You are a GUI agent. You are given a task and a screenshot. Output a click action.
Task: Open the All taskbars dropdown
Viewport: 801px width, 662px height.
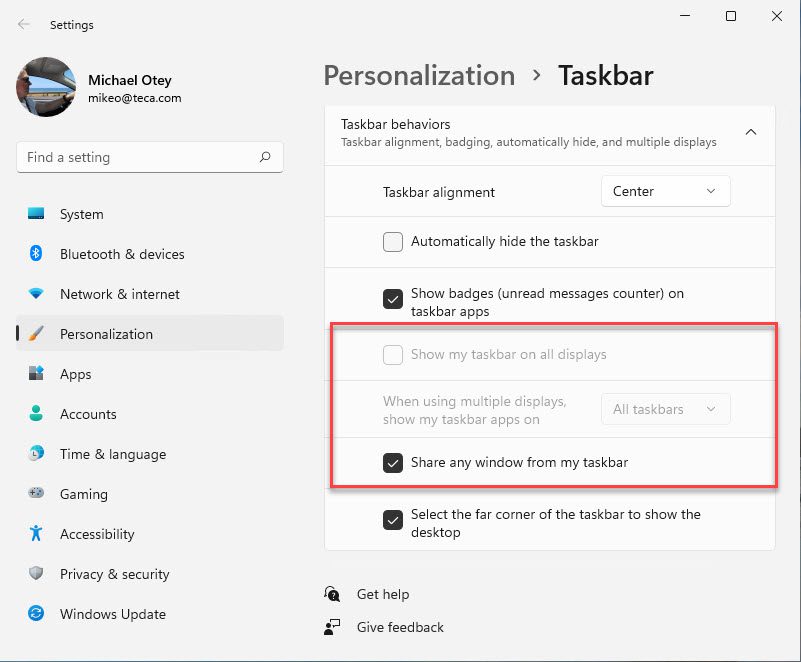pyautogui.click(x=666, y=409)
